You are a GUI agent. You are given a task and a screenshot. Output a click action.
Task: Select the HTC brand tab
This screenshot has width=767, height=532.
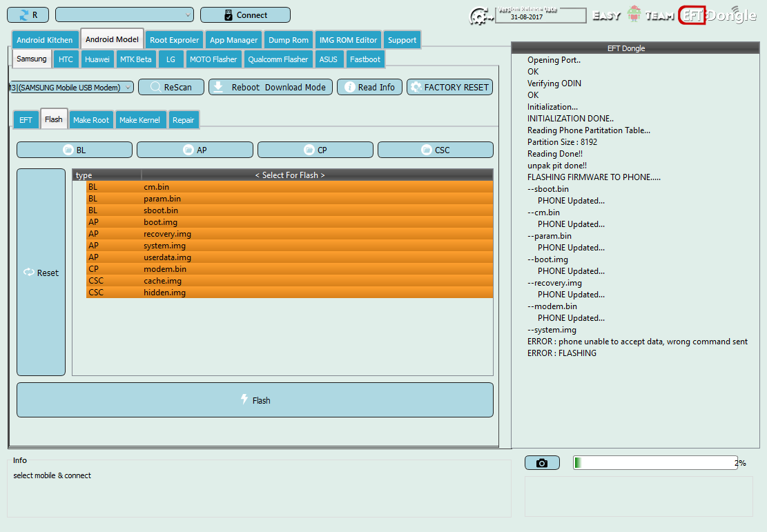tap(66, 59)
